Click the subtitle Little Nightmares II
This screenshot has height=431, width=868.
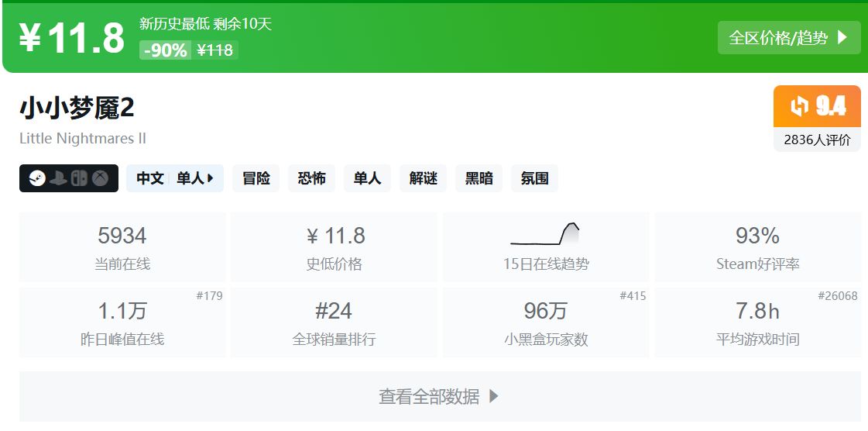tap(83, 138)
